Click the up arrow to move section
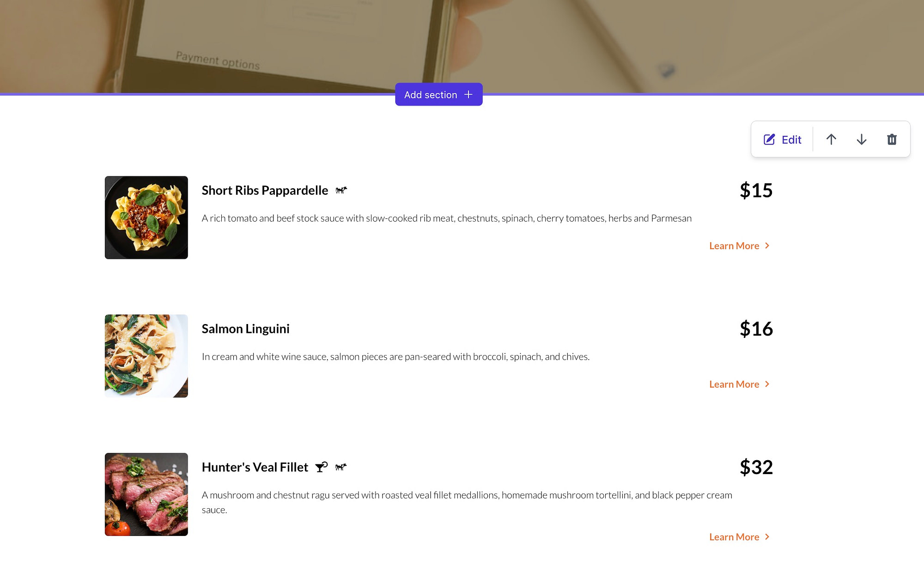This screenshot has width=924, height=565. (x=831, y=139)
